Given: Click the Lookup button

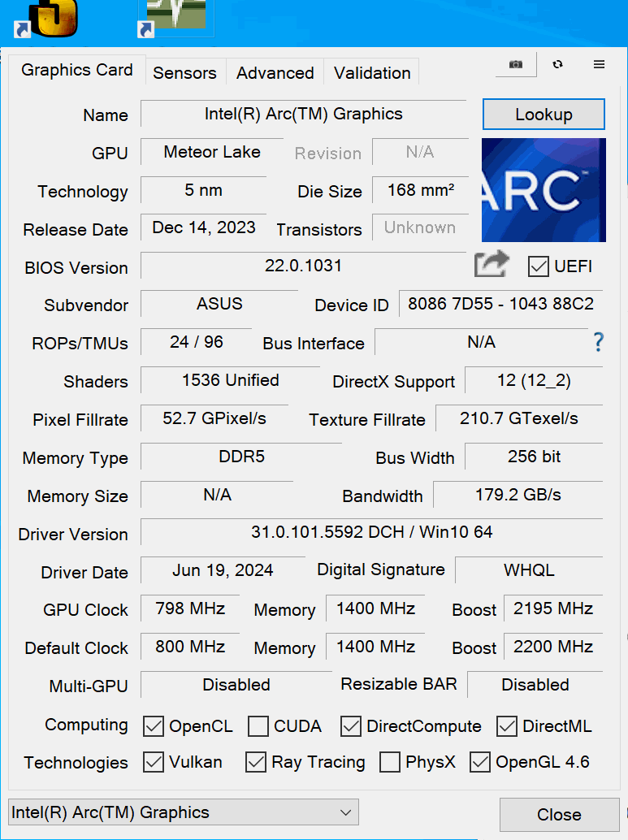Looking at the screenshot, I should click(544, 115).
